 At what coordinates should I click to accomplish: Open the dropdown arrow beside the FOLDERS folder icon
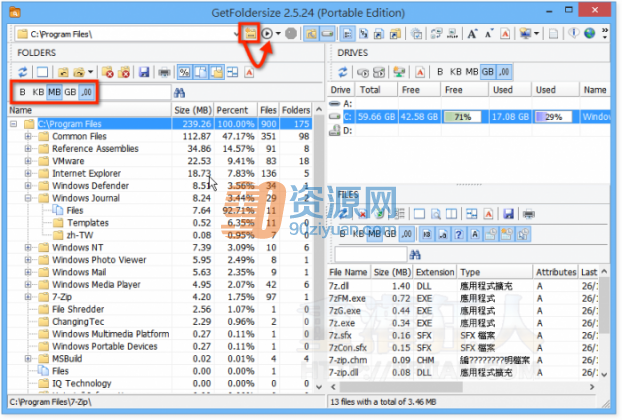coord(90,72)
